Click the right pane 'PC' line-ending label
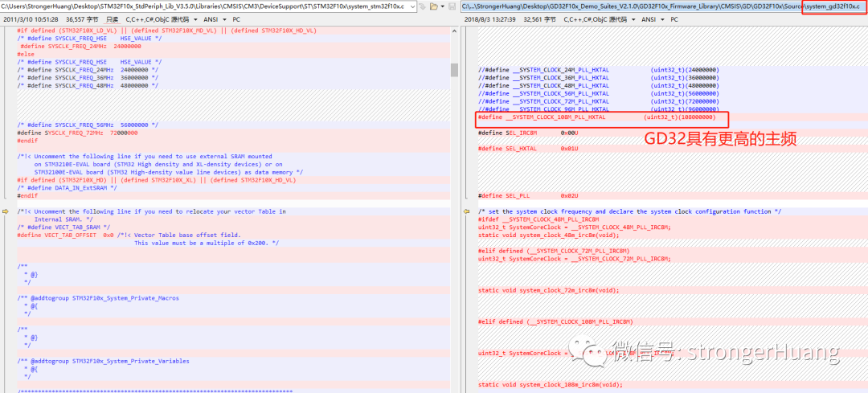Image resolution: width=868 pixels, height=393 pixels. tap(674, 18)
